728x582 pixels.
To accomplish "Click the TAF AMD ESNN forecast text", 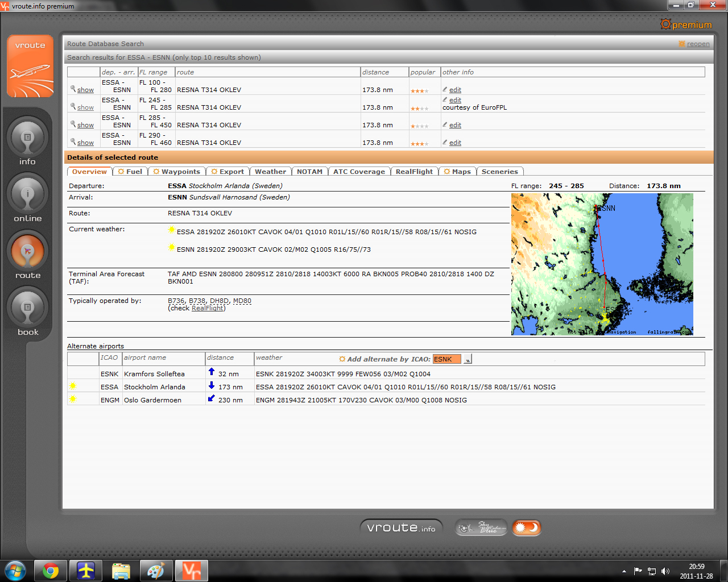I will coord(331,277).
